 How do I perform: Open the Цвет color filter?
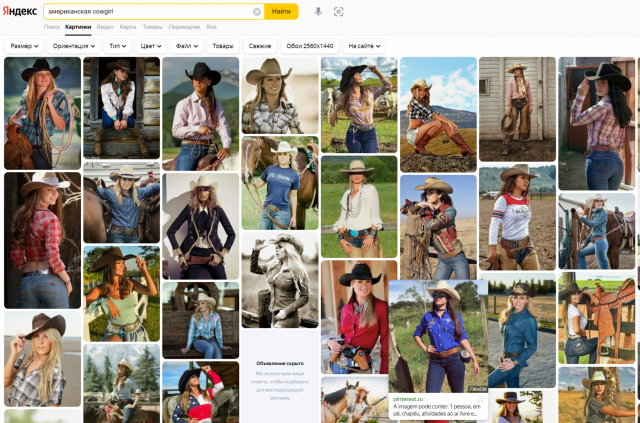[151, 46]
